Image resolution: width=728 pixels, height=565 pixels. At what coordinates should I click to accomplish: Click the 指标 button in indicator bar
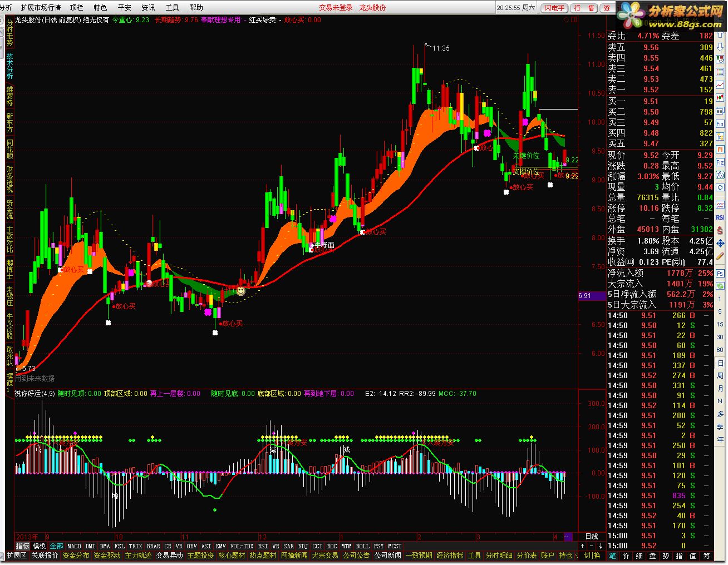22,546
